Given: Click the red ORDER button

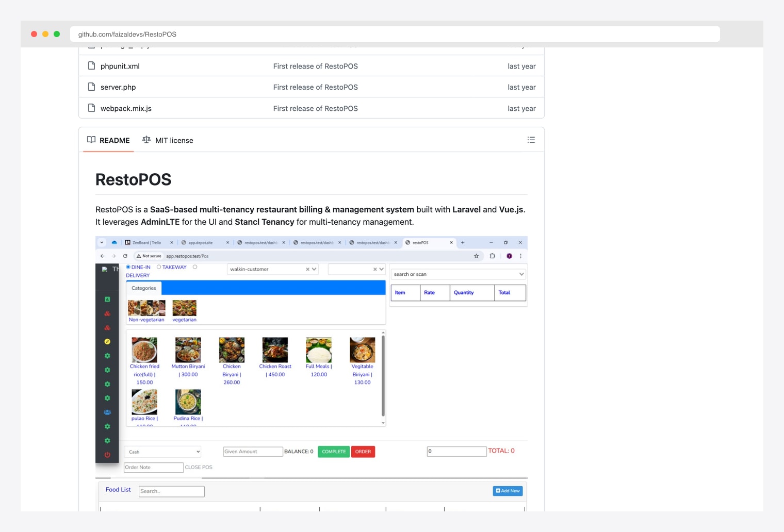Looking at the screenshot, I should click(363, 452).
